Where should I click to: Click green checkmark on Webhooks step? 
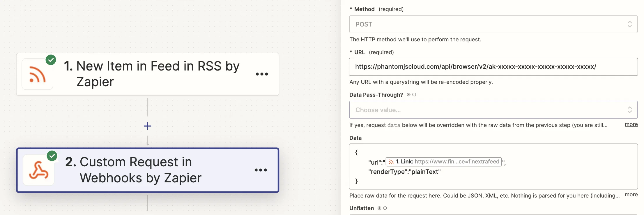pyautogui.click(x=52, y=156)
